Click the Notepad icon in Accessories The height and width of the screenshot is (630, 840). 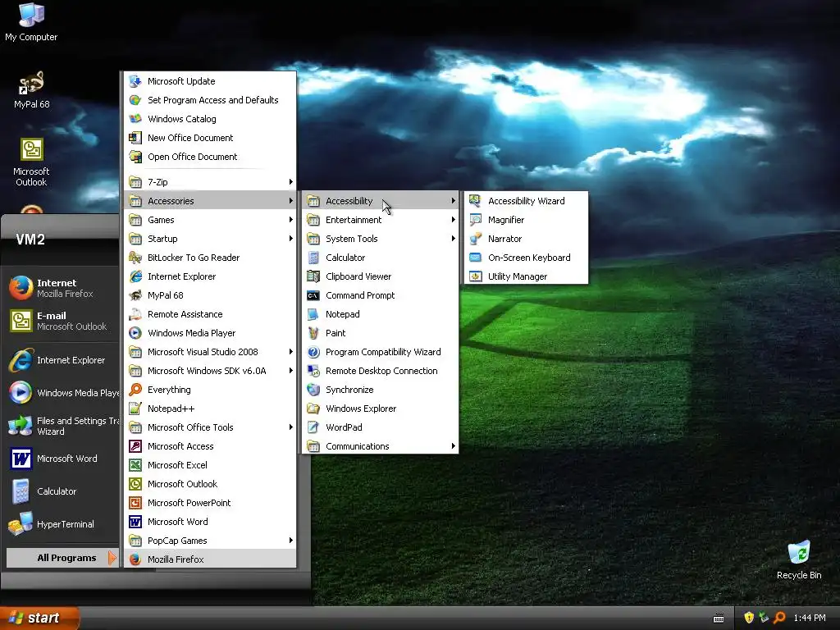pyautogui.click(x=313, y=314)
